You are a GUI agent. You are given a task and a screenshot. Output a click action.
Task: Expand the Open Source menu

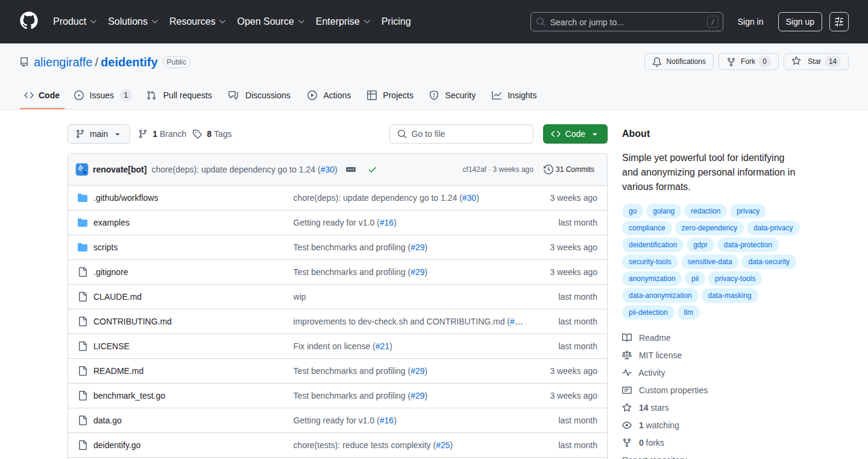(271, 21)
